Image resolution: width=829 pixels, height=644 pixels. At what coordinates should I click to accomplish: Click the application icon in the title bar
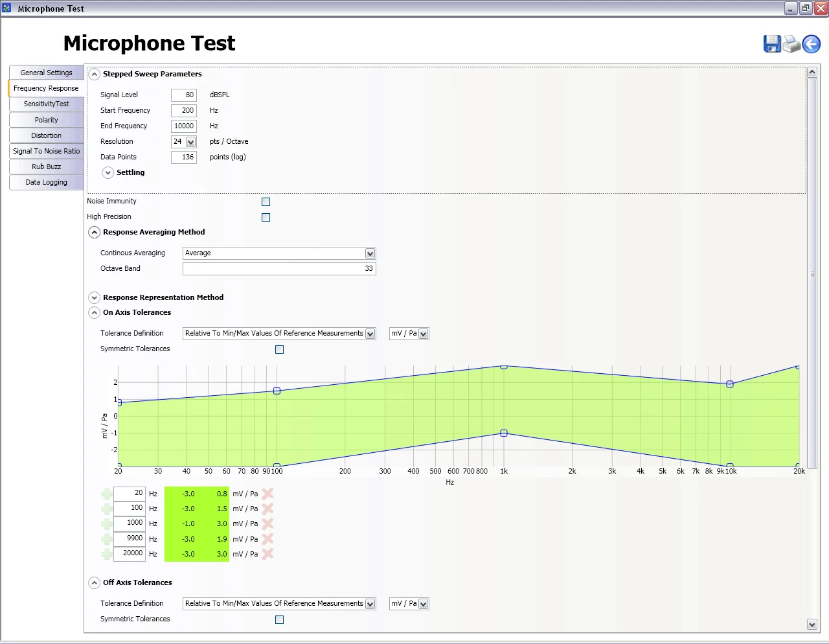click(x=8, y=8)
